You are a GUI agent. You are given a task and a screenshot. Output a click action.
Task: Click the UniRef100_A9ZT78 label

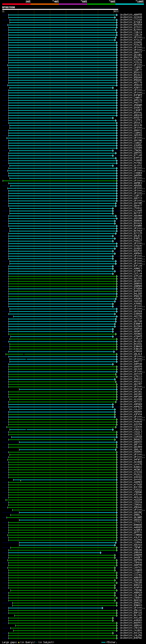pos(131,82)
